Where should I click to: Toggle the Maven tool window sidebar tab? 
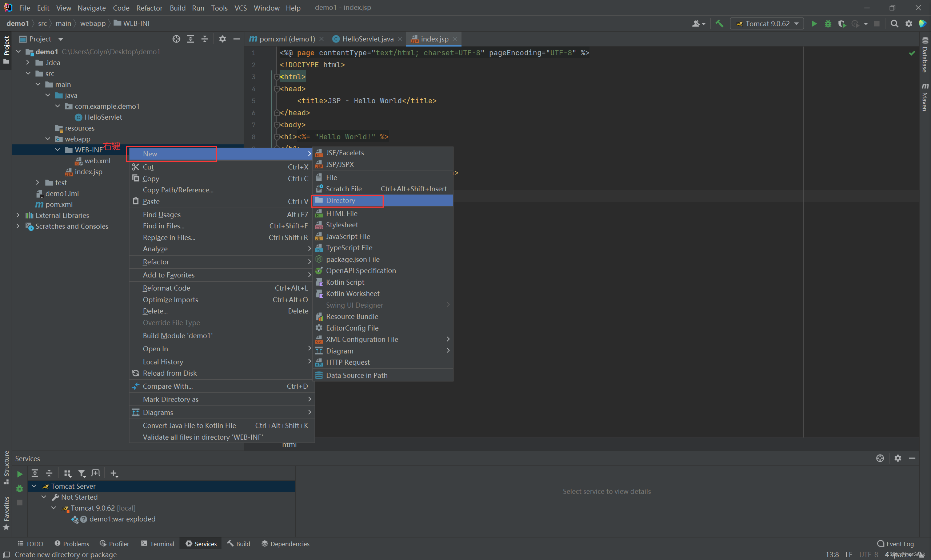click(924, 97)
